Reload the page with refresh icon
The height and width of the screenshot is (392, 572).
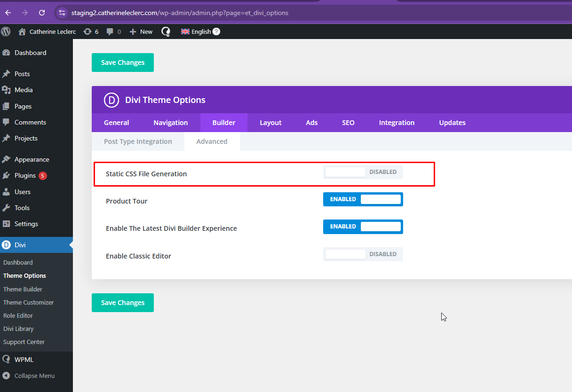(x=42, y=13)
